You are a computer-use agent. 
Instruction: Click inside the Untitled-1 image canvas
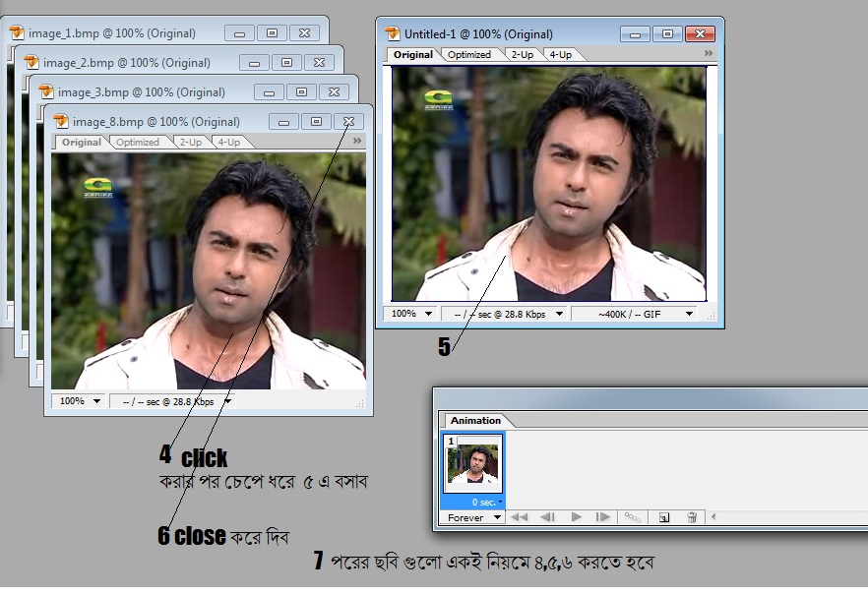[x=549, y=184]
